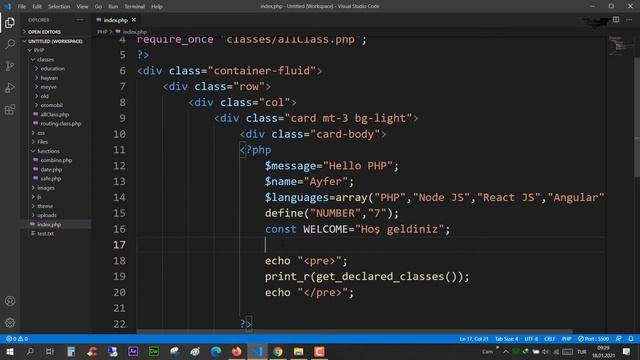Image resolution: width=640 pixels, height=360 pixels.
Task: Open routing.class.php in explorer
Action: coord(61,124)
